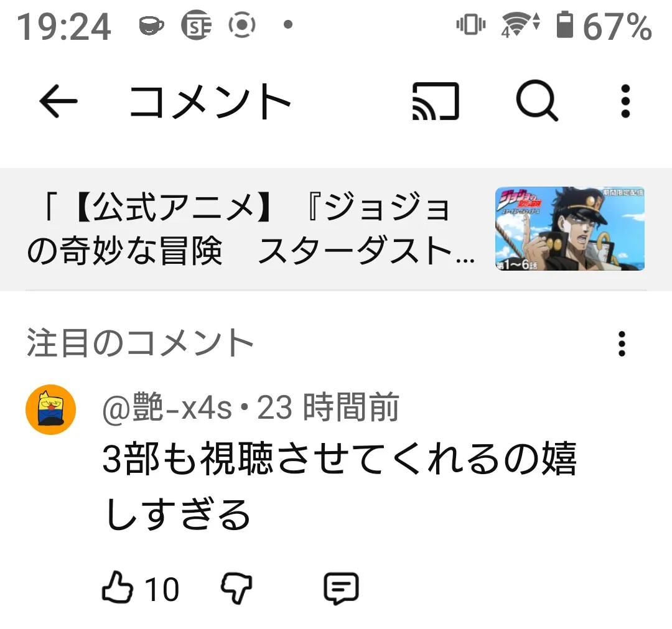Tap the back arrow beside コメント
Viewport: 672px width, 629px height.
pos(58,101)
